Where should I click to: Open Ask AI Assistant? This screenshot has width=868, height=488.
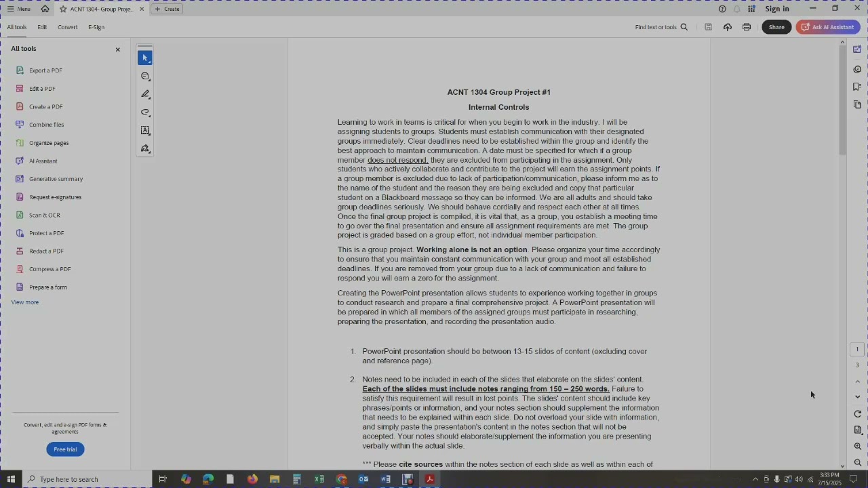pos(828,27)
